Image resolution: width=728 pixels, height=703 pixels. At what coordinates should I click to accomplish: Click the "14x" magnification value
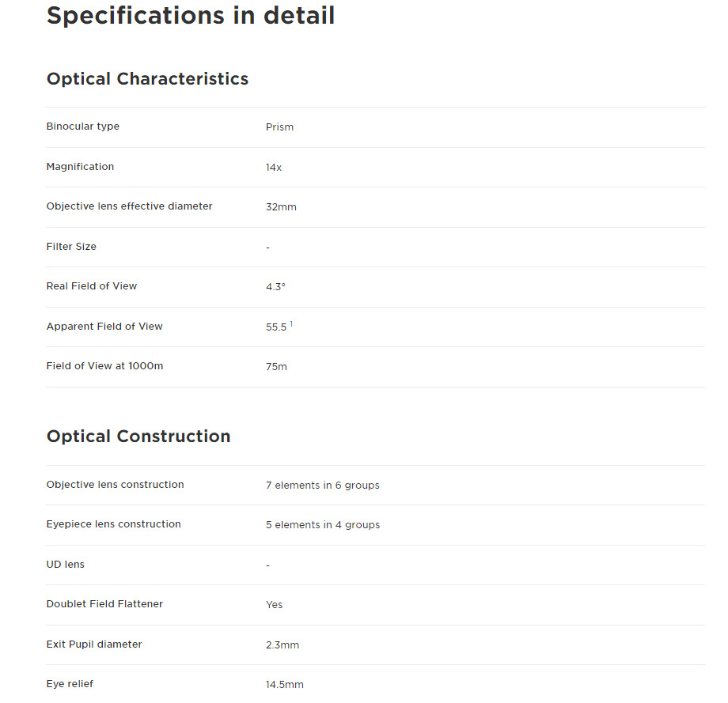(x=274, y=168)
